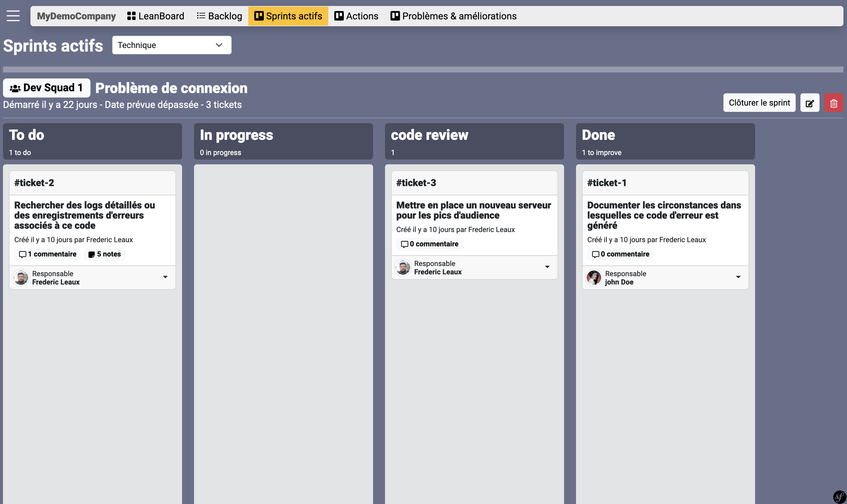Viewport: 847px width, 504px height.
Task: Expand the Responsable dropdown on ticket-3
Action: point(547,267)
